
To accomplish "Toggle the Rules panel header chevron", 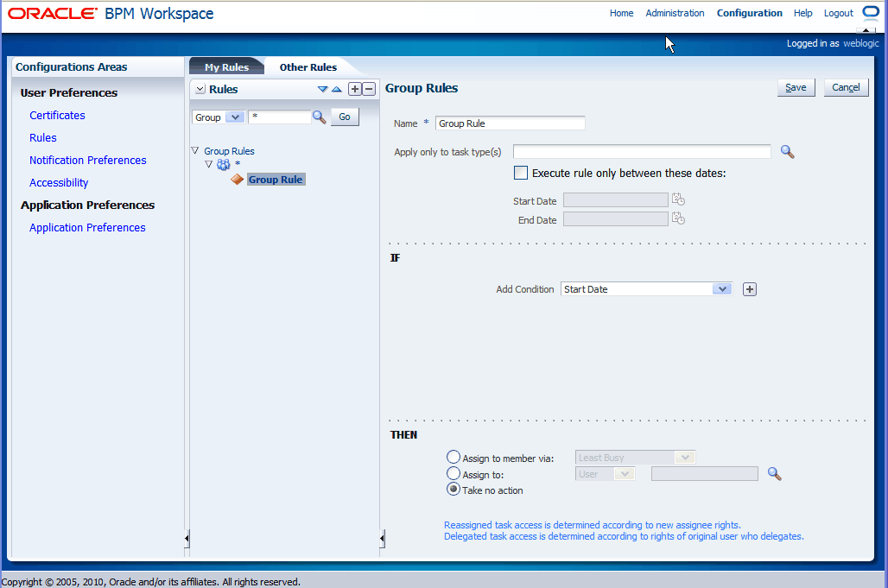I will click(x=200, y=90).
